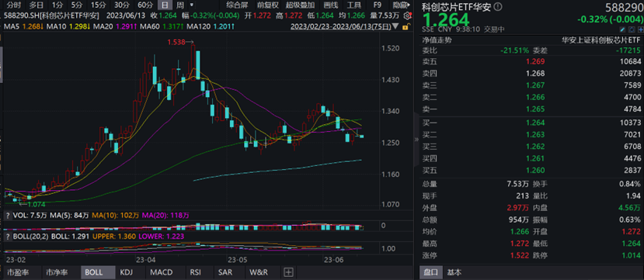Click the VOL indicator help question mark
The height and width of the screenshot is (280, 644).
point(8,215)
